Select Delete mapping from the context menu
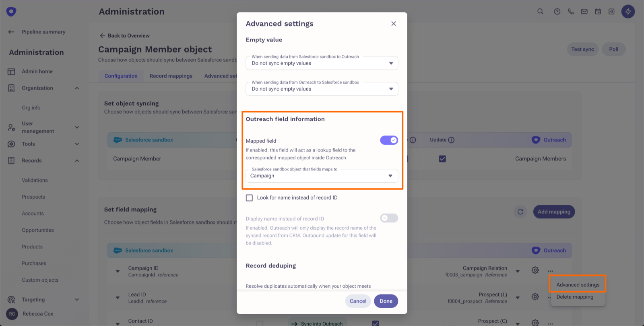The width and height of the screenshot is (644, 326). [575, 297]
